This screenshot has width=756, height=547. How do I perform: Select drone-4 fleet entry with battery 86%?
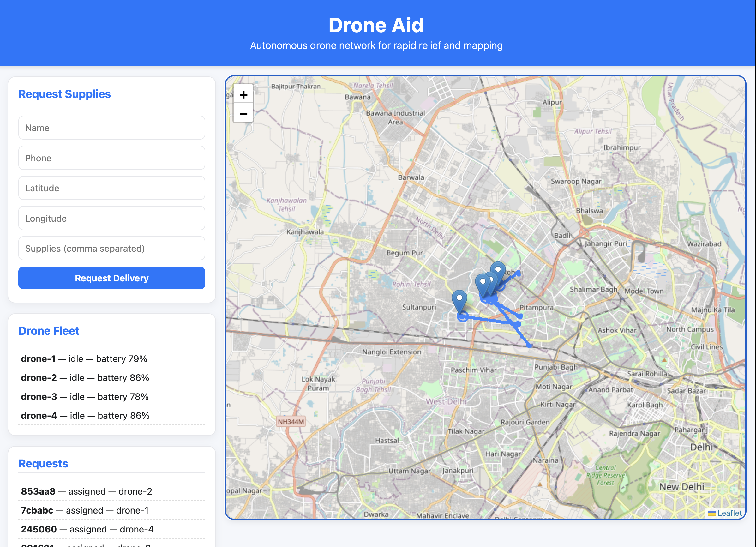point(85,416)
